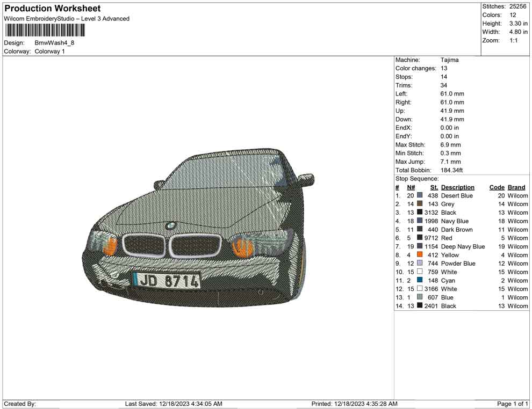Image resolution: width=532 pixels, height=409 pixels.
Task: Click the embroidered BMW car design preview
Action: pyautogui.click(x=198, y=228)
